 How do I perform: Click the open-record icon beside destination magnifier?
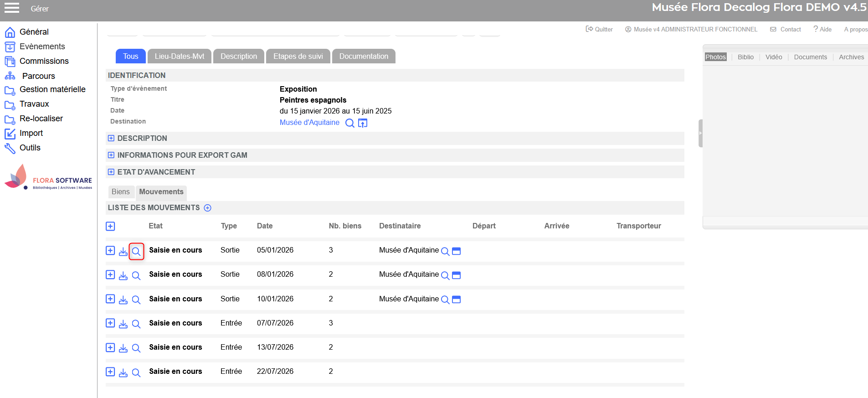[363, 123]
